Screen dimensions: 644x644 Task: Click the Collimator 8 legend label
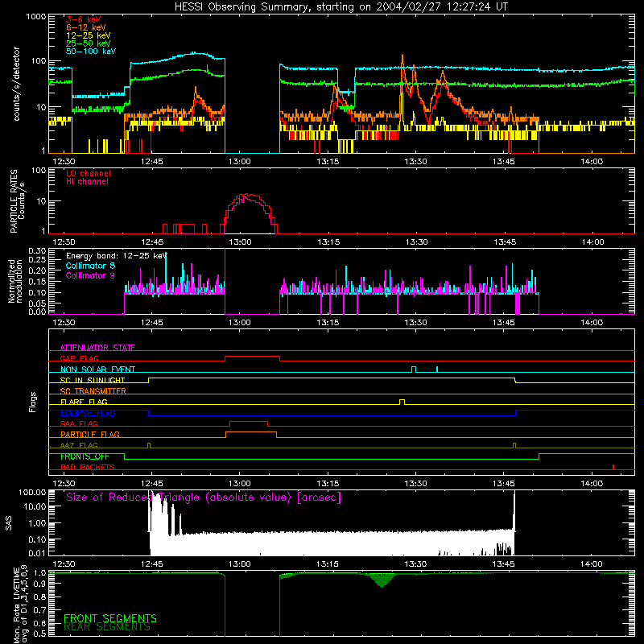(x=90, y=266)
